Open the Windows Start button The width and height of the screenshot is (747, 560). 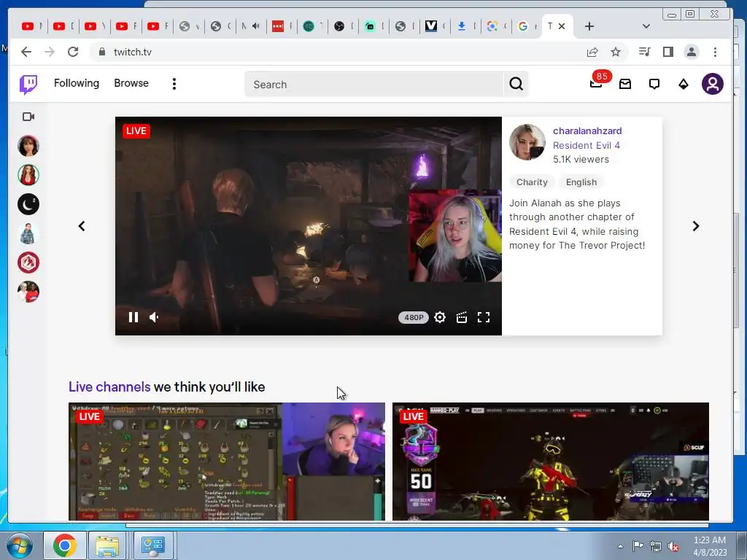click(x=19, y=545)
